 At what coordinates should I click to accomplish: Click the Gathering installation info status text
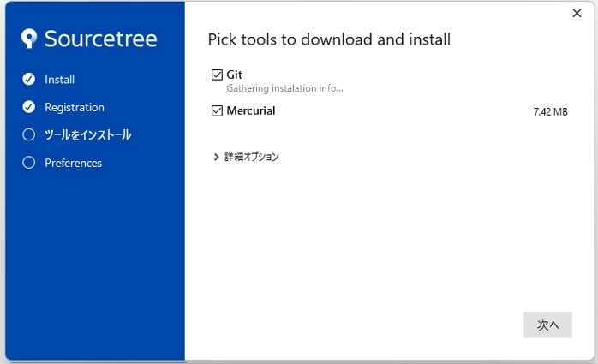pos(284,88)
